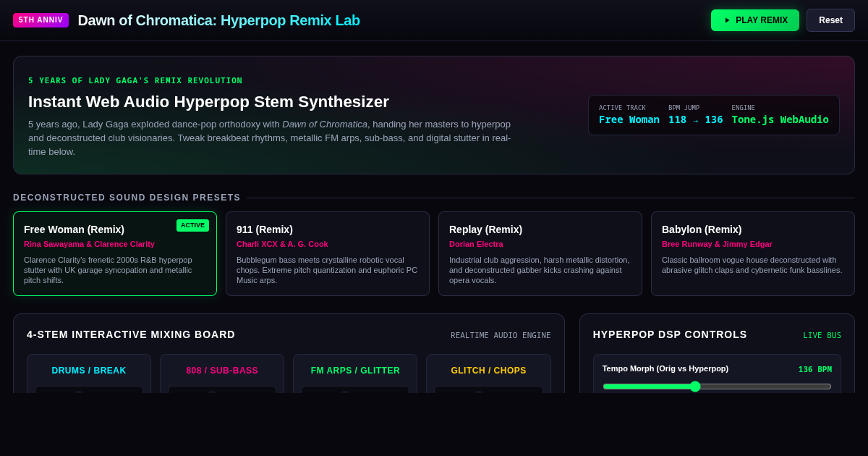The width and height of the screenshot is (868, 456).
Task: Click the Dorian Electra artist credit
Action: click(x=476, y=244)
